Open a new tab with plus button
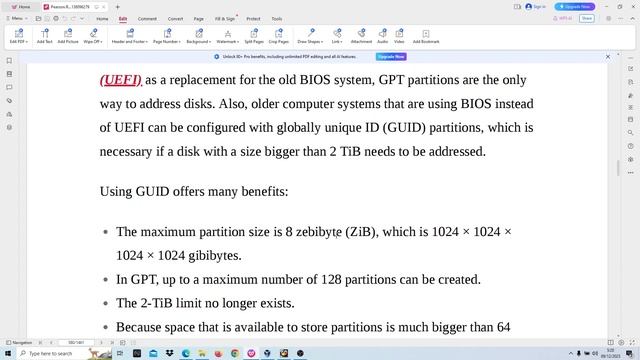640x360 pixels. 118,7
